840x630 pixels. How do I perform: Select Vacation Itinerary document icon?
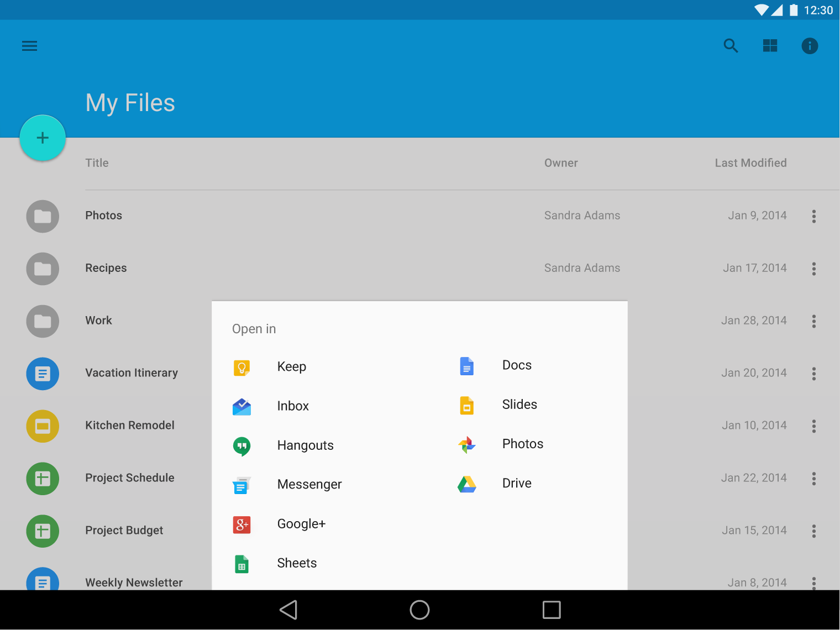(x=43, y=374)
